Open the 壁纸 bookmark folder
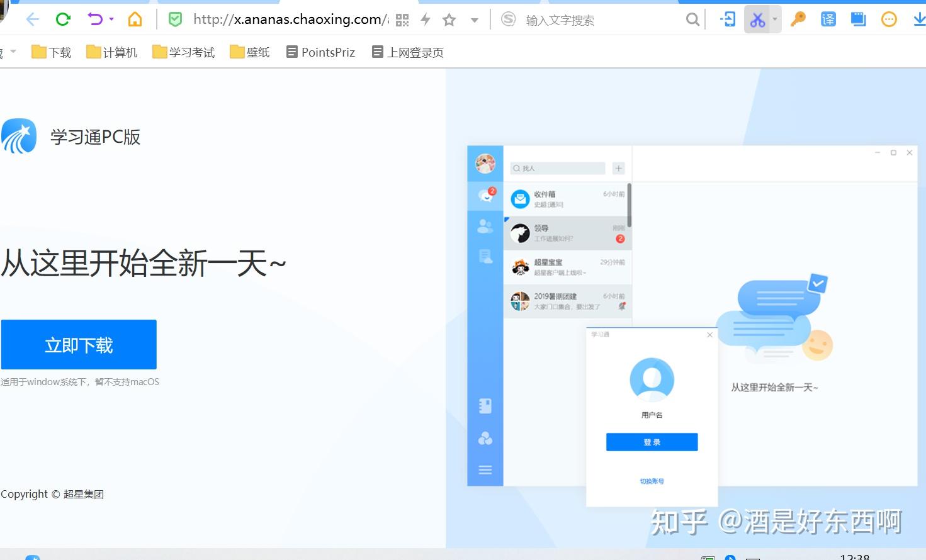 (250, 52)
